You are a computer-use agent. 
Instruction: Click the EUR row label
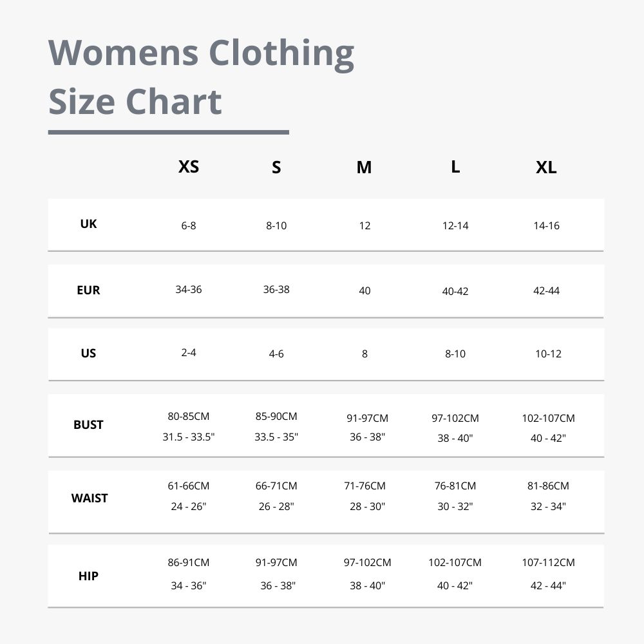[88, 290]
